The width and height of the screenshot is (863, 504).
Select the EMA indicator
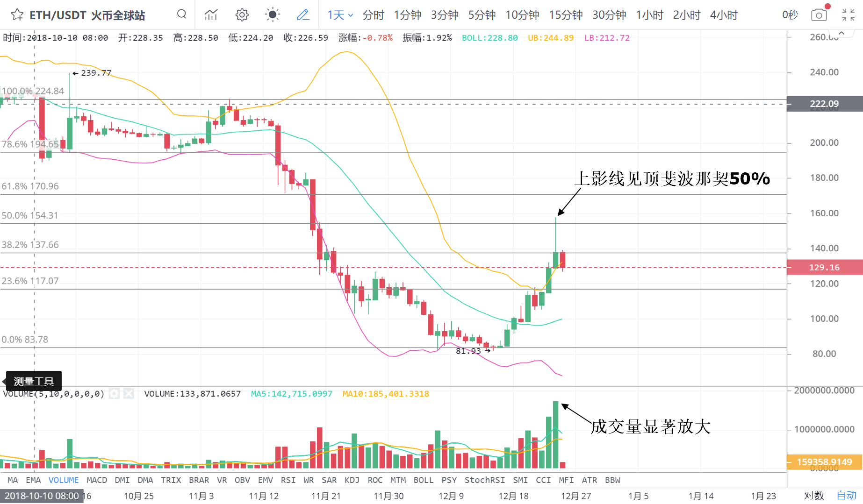coord(33,480)
